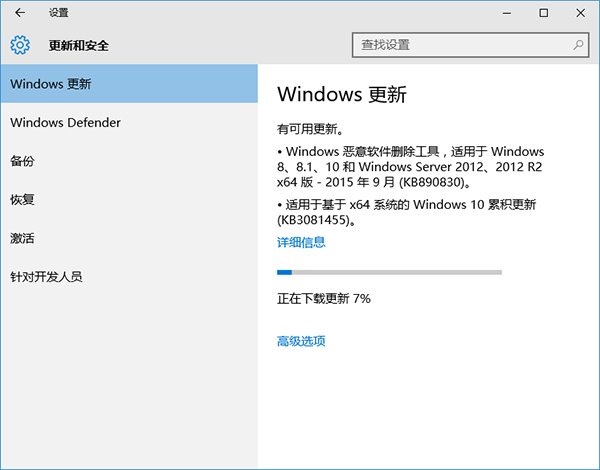600x470 pixels.
Task: Click the back arrow in title bar
Action: click(20, 13)
